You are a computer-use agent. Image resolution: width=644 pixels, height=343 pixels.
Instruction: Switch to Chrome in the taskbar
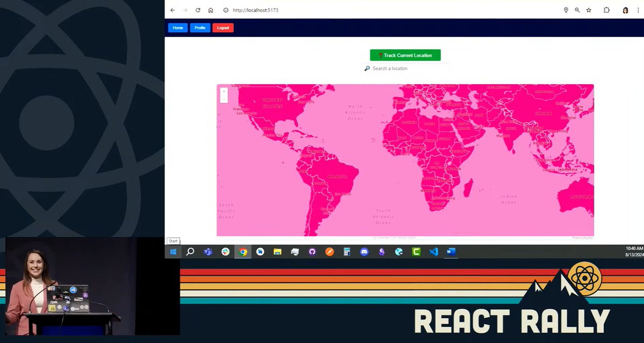[243, 252]
